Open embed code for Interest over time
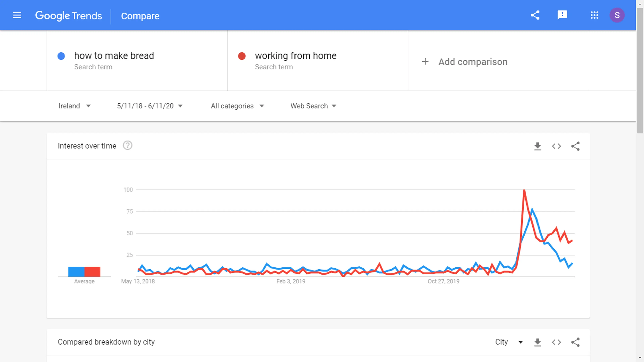The image size is (644, 362). tap(556, 146)
